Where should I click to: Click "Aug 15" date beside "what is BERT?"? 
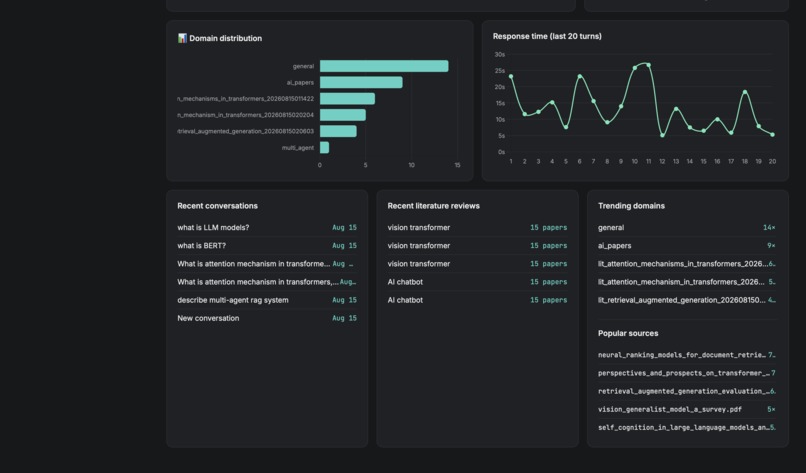(344, 246)
